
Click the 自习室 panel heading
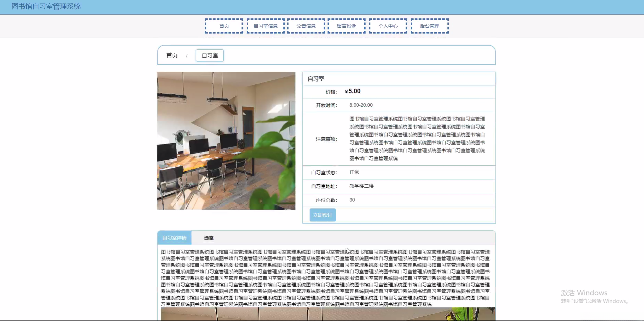(x=316, y=79)
